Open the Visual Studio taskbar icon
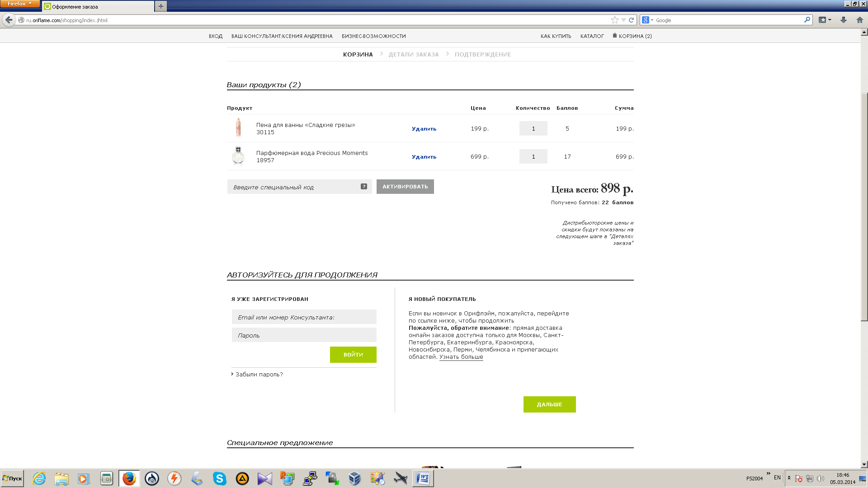Screen dimensions: 868x488 tap(264, 478)
